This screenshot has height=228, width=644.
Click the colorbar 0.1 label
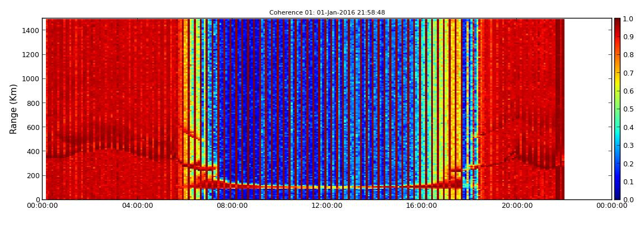[628, 182]
